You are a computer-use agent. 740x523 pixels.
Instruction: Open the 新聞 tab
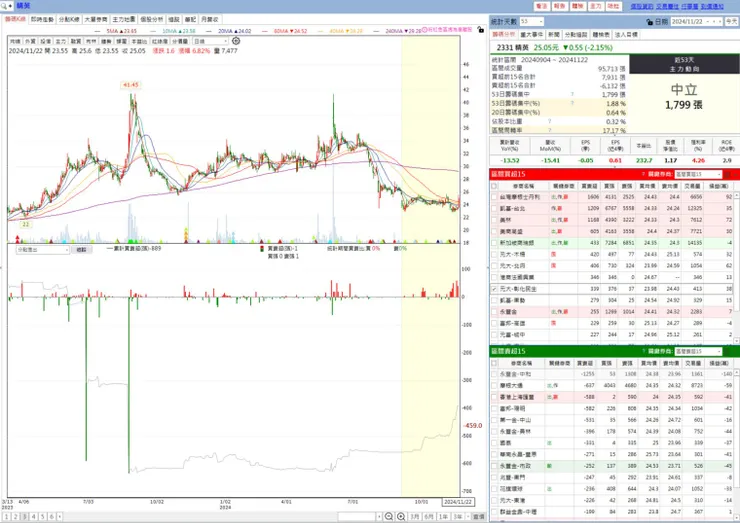click(554, 34)
